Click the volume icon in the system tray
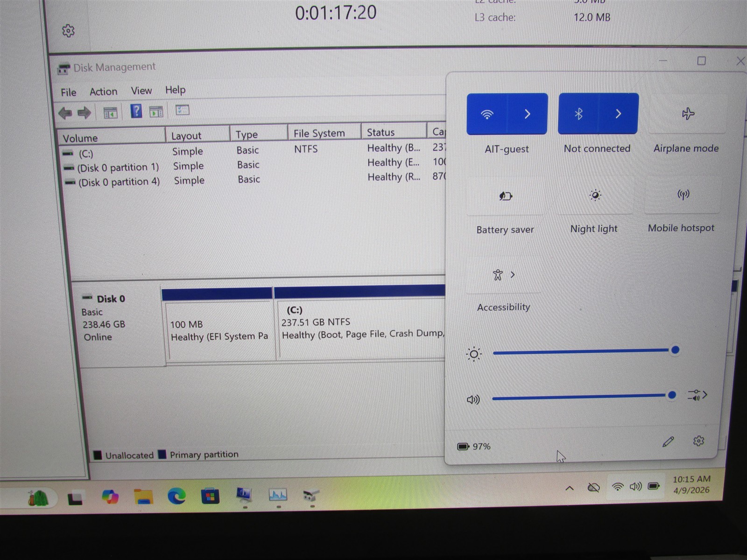This screenshot has width=747, height=560. click(x=635, y=486)
